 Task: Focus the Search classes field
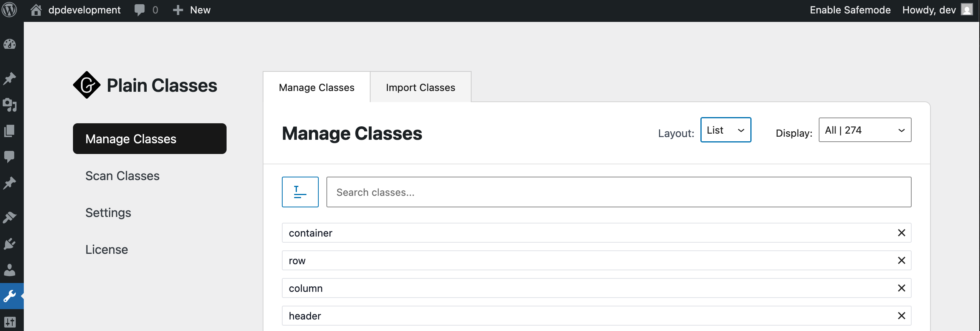pyautogui.click(x=619, y=192)
